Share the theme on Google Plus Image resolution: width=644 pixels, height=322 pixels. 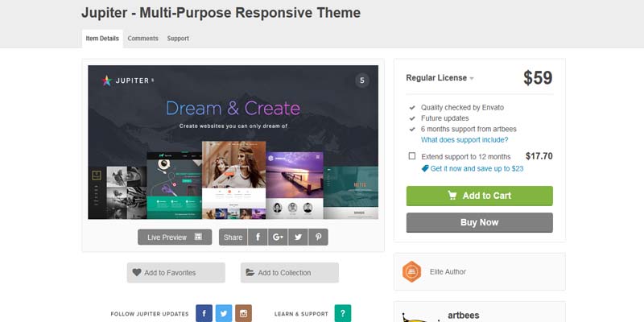click(x=278, y=237)
